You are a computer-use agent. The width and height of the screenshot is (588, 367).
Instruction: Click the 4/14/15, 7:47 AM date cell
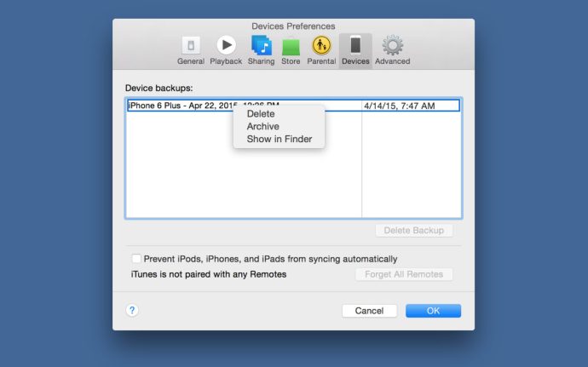[400, 106]
